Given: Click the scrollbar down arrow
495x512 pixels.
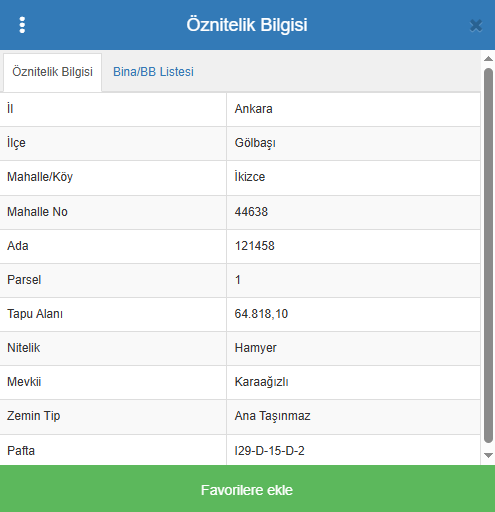Looking at the screenshot, I should [488, 455].
